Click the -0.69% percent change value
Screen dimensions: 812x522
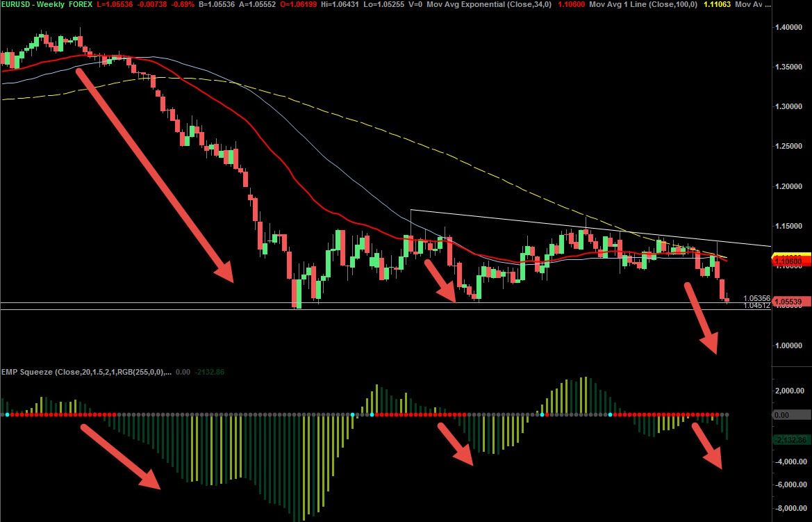click(182, 4)
